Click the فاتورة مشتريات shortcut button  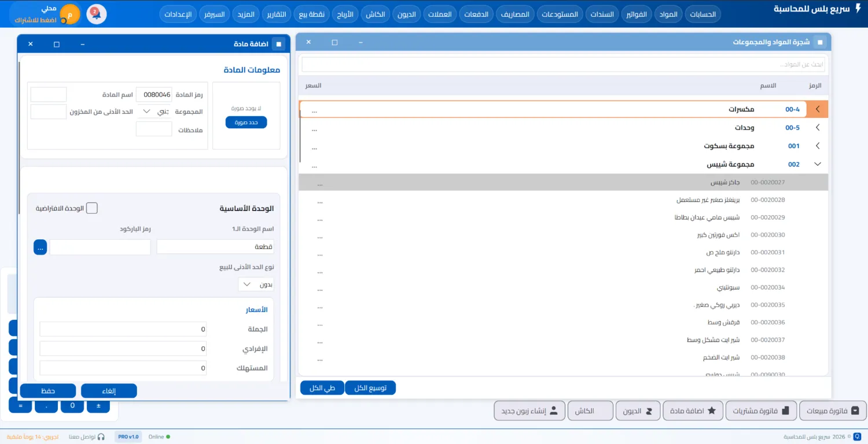pyautogui.click(x=761, y=411)
